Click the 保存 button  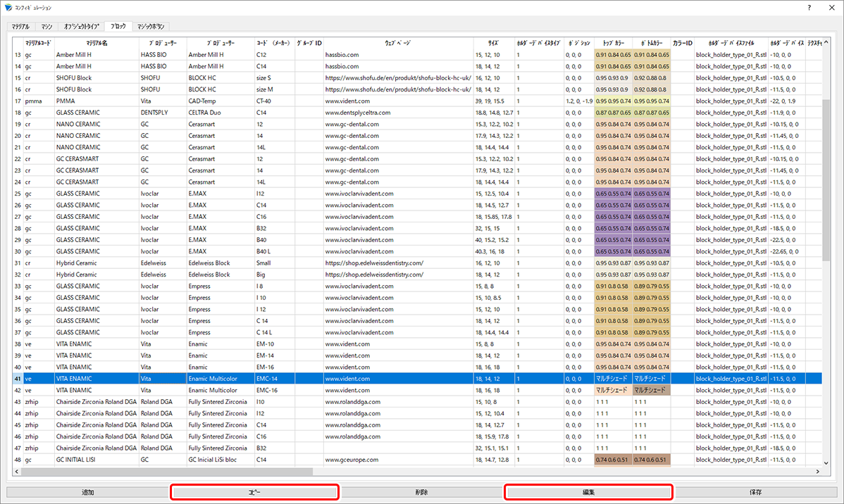pyautogui.click(x=755, y=492)
